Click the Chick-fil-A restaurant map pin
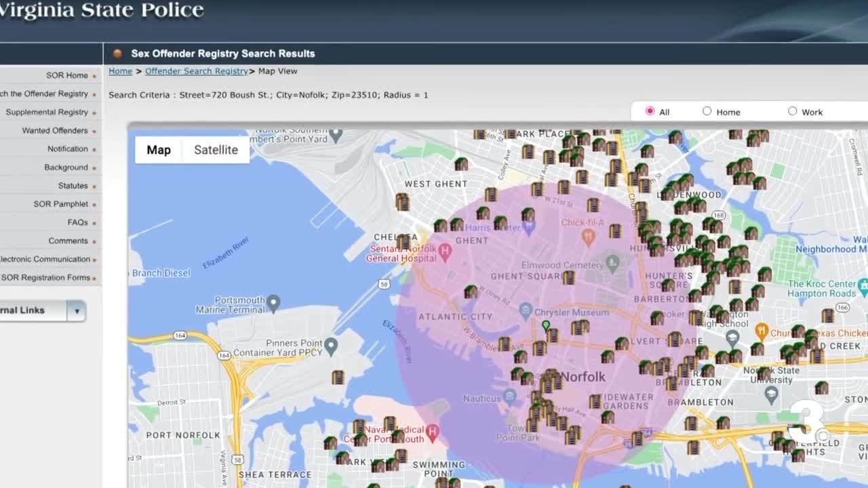868x488 pixels. tap(588, 237)
